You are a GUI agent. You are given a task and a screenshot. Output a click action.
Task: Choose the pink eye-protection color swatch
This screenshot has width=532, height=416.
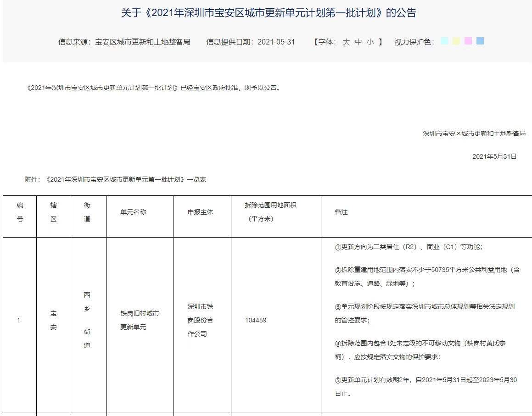[x=468, y=41]
